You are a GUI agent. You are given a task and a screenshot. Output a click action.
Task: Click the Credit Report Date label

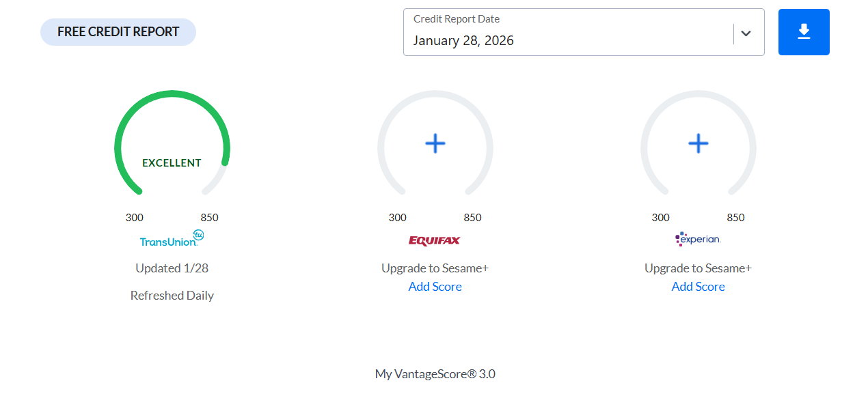[x=457, y=19]
